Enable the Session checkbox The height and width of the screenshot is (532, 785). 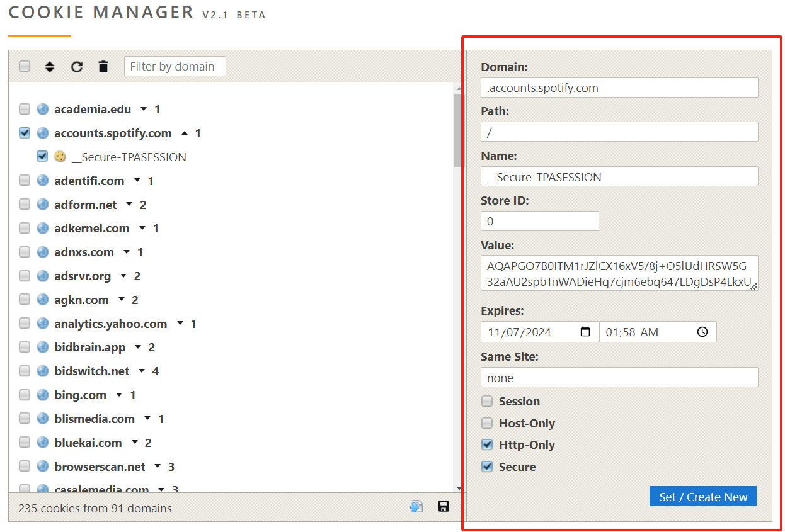click(487, 401)
